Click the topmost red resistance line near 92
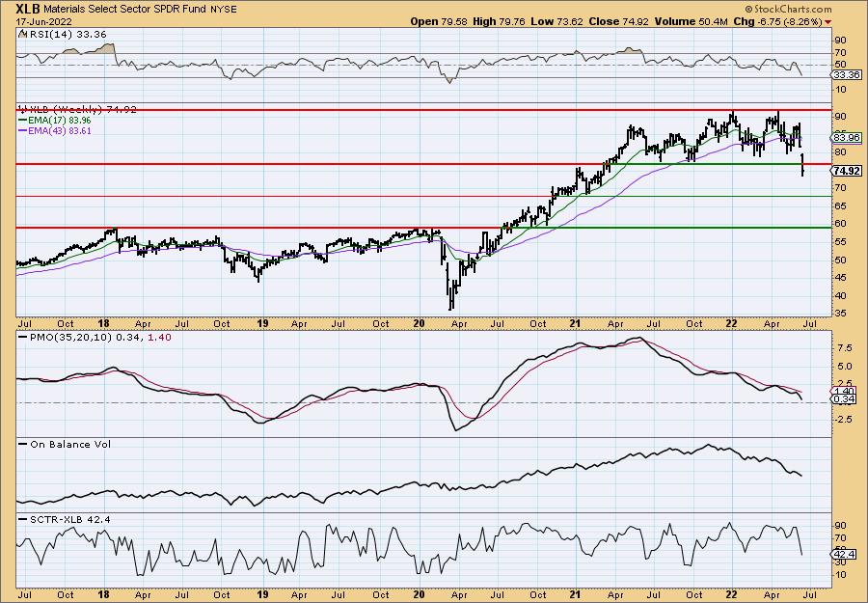Viewport: 868px width, 603px height. 423,110
